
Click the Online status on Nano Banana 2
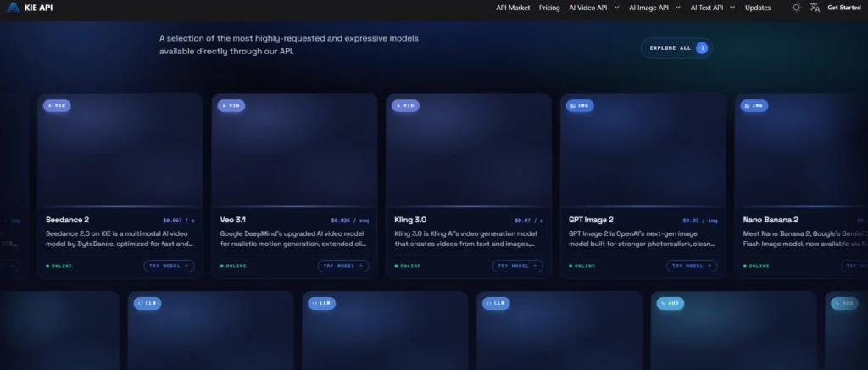tap(757, 266)
